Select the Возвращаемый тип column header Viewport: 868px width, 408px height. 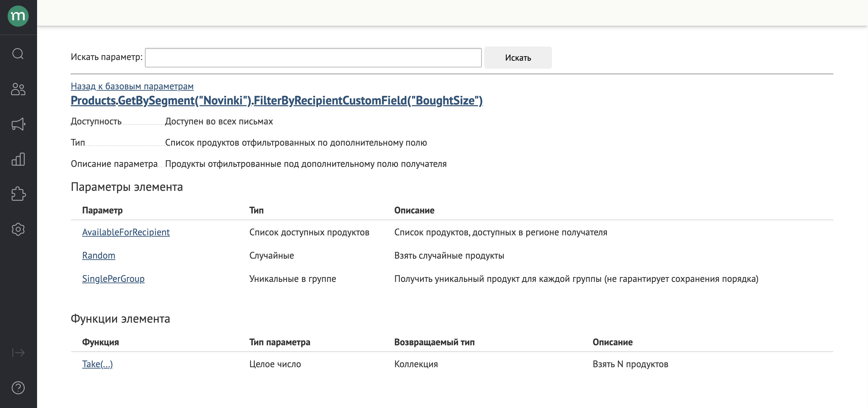point(434,342)
